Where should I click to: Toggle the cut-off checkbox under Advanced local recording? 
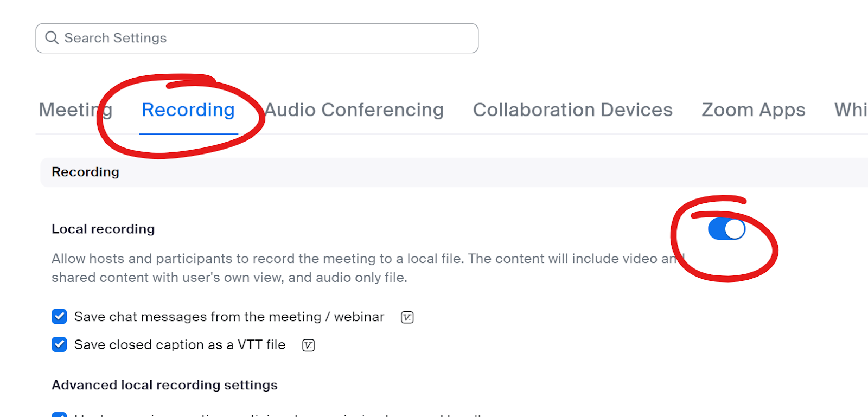[x=59, y=414]
